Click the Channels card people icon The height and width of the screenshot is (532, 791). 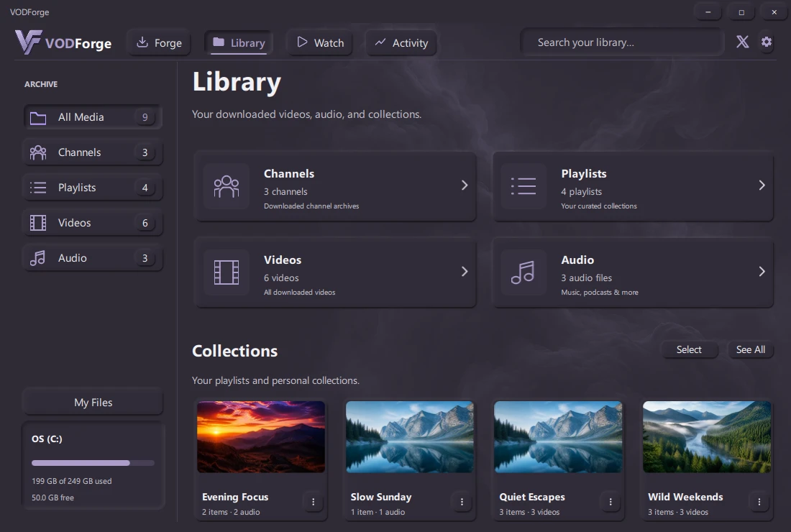tap(227, 186)
